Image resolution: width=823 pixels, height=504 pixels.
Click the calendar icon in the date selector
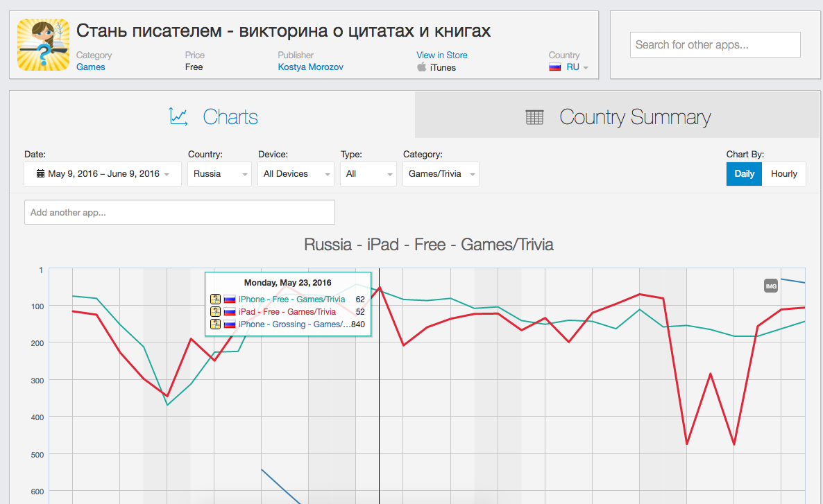tap(40, 173)
